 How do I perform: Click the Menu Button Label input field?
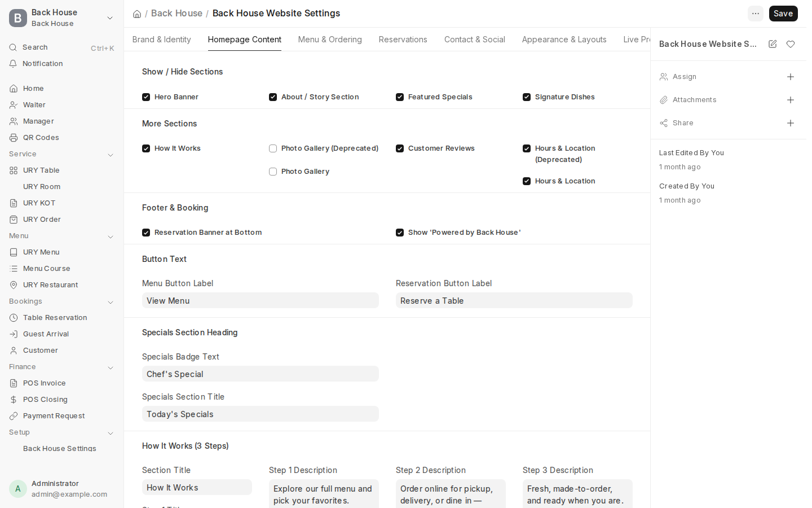click(x=261, y=300)
